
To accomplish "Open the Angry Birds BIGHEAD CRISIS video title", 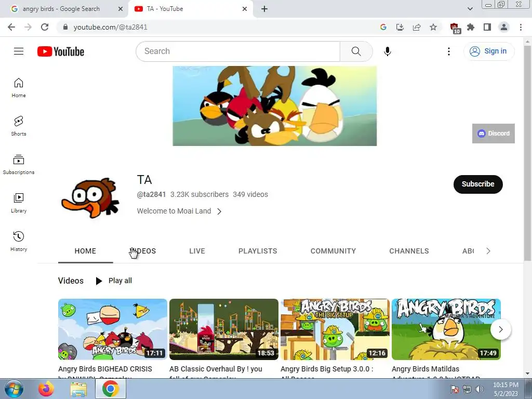I will coord(105,371).
